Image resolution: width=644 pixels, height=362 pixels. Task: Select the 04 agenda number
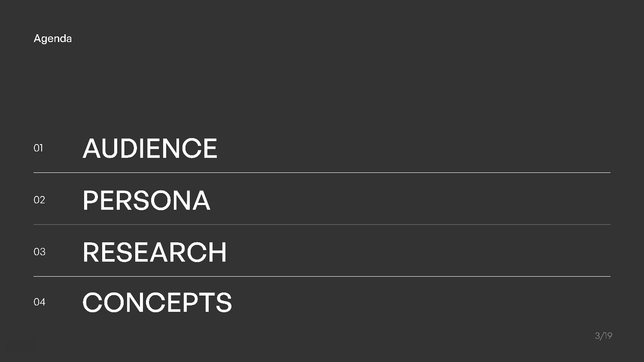pyautogui.click(x=39, y=302)
